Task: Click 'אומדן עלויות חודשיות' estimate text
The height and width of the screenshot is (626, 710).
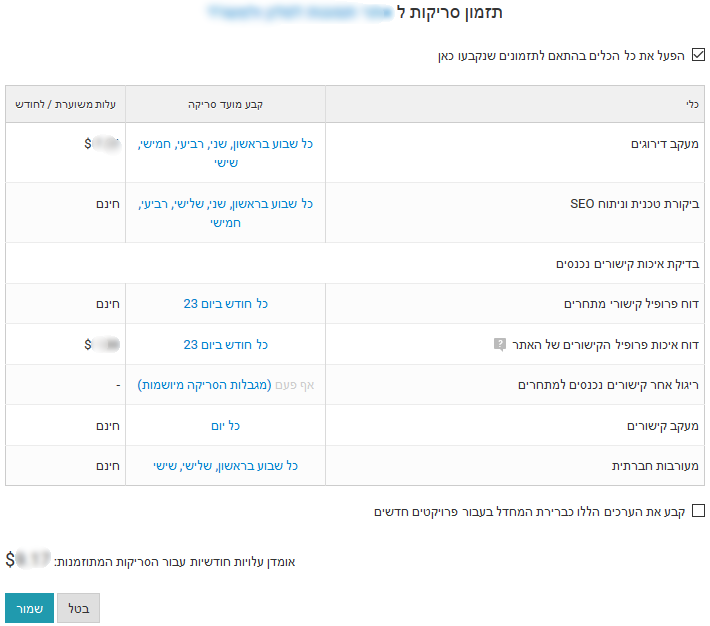Action: coord(175,562)
